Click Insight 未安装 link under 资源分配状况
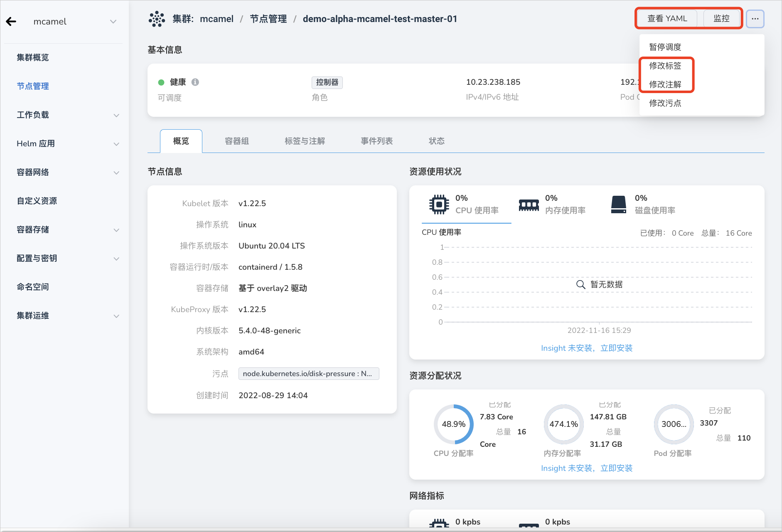This screenshot has width=782, height=532. (587, 468)
